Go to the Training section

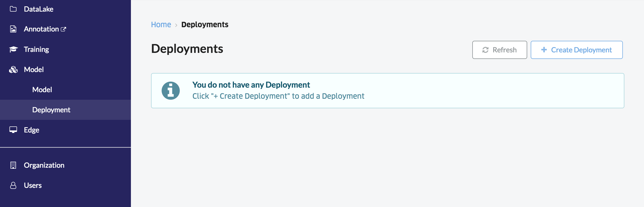65,49
